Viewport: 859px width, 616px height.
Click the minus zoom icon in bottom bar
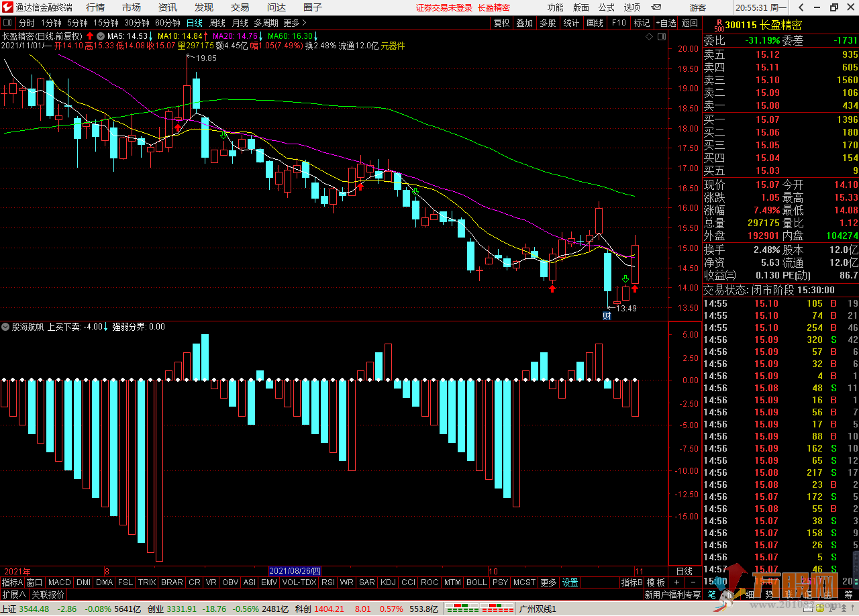coord(693,582)
